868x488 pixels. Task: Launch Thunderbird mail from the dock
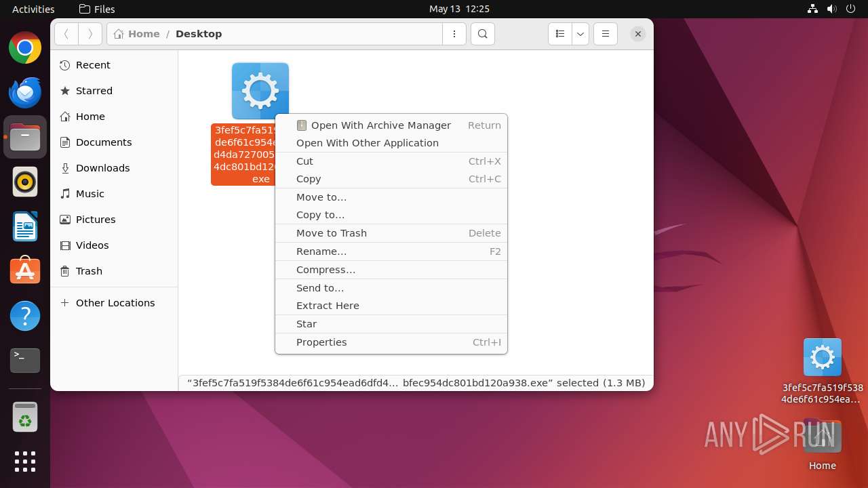(25, 93)
